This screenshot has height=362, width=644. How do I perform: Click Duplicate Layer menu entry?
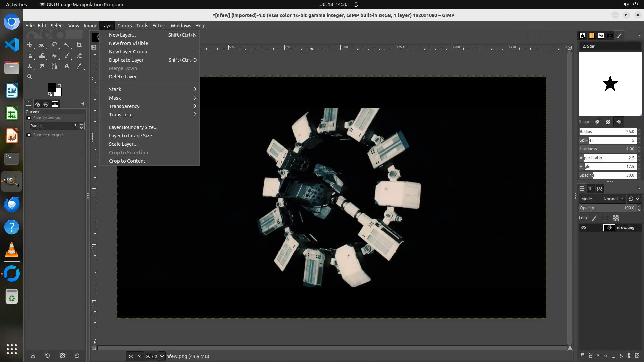pos(126,60)
